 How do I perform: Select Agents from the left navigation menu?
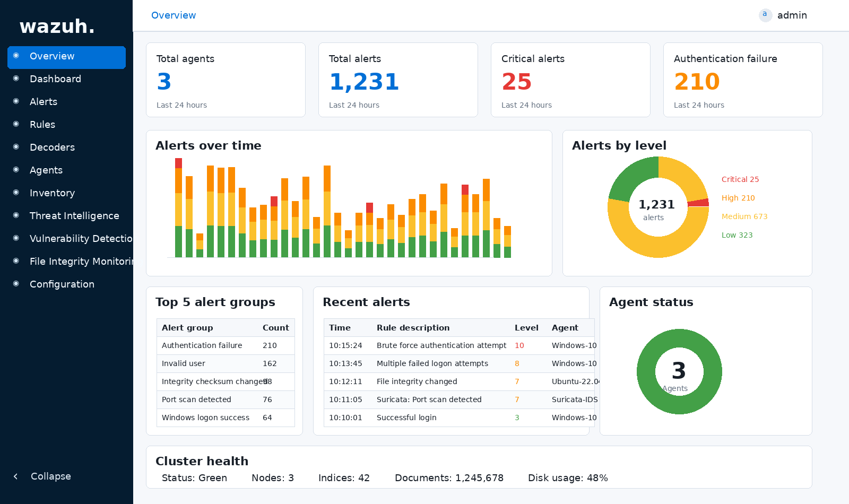[x=46, y=170]
